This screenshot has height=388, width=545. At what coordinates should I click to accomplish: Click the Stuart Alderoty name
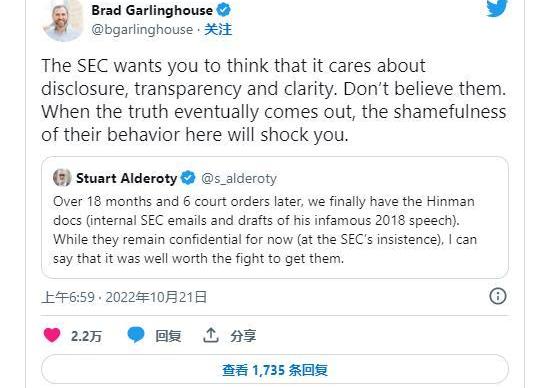click(127, 178)
